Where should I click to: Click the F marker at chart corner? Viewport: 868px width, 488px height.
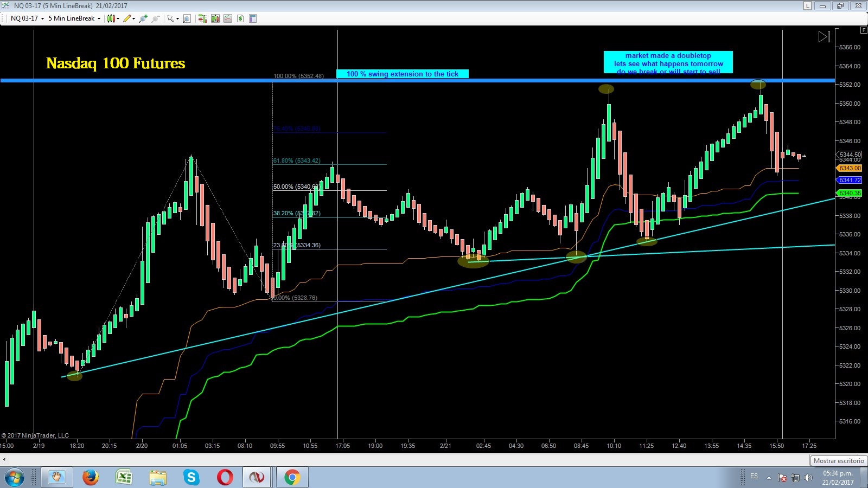click(x=864, y=30)
